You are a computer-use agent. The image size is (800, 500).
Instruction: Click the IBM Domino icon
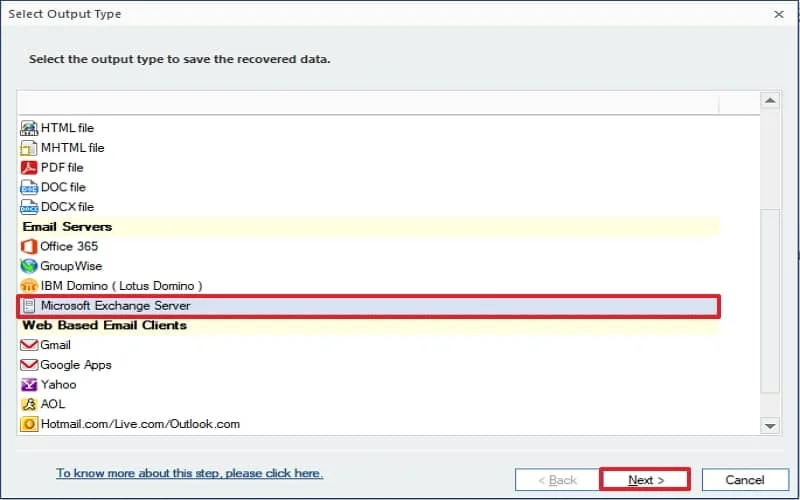pos(29,286)
